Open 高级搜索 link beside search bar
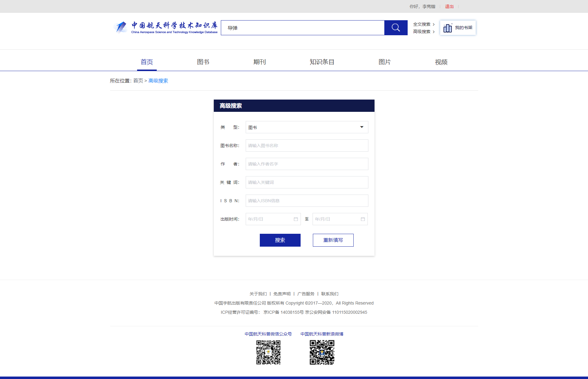 coord(424,32)
